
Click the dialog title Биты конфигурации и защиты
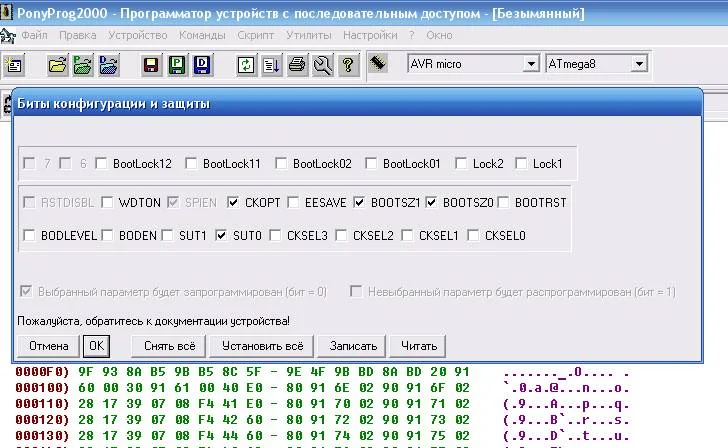click(113, 103)
